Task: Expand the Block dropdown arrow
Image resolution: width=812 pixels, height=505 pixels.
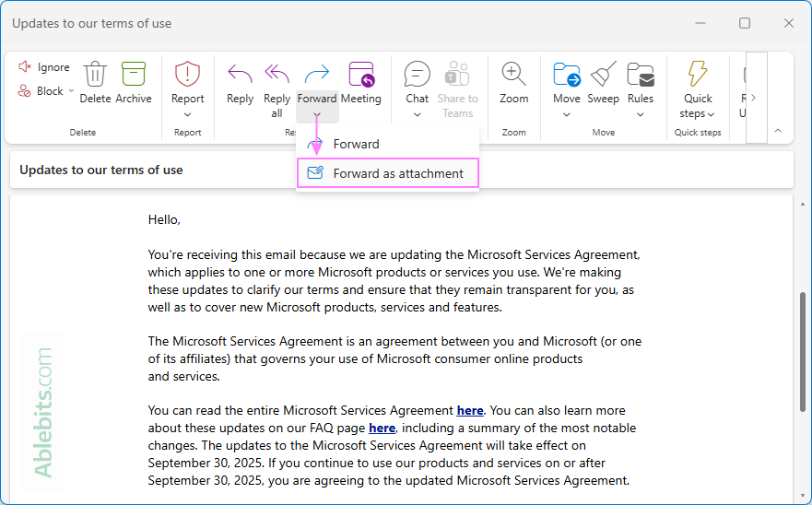Action: pyautogui.click(x=72, y=91)
